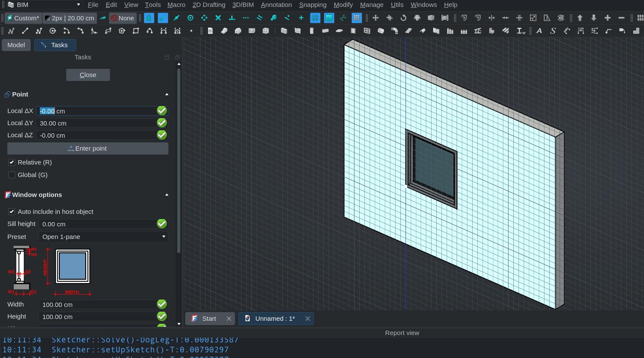Image resolution: width=644 pixels, height=358 pixels.
Task: Open the Annotation menu
Action: tap(276, 5)
